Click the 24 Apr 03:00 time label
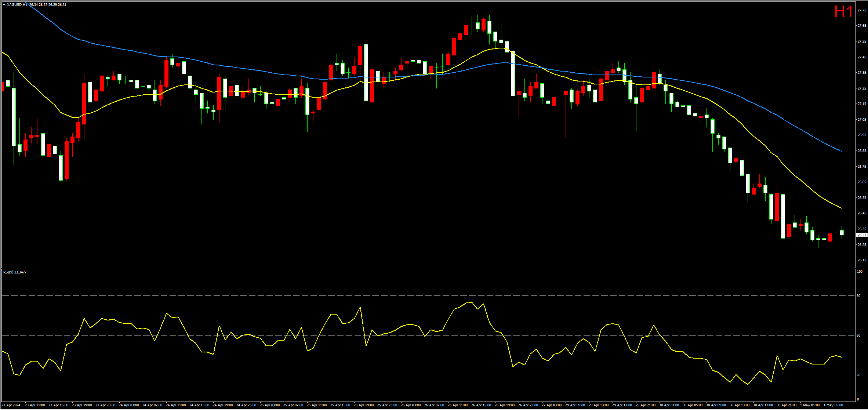This screenshot has width=868, height=410. click(x=129, y=405)
